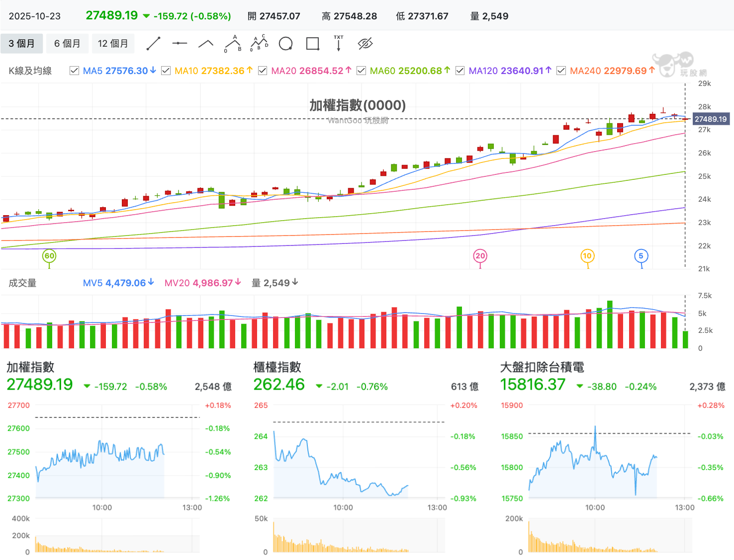
Task: Click the 20-day marker on the chart
Action: click(x=480, y=256)
